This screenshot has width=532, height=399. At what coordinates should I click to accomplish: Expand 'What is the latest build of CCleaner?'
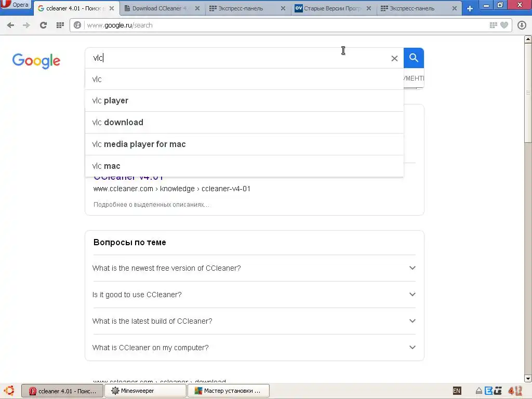pos(254,321)
